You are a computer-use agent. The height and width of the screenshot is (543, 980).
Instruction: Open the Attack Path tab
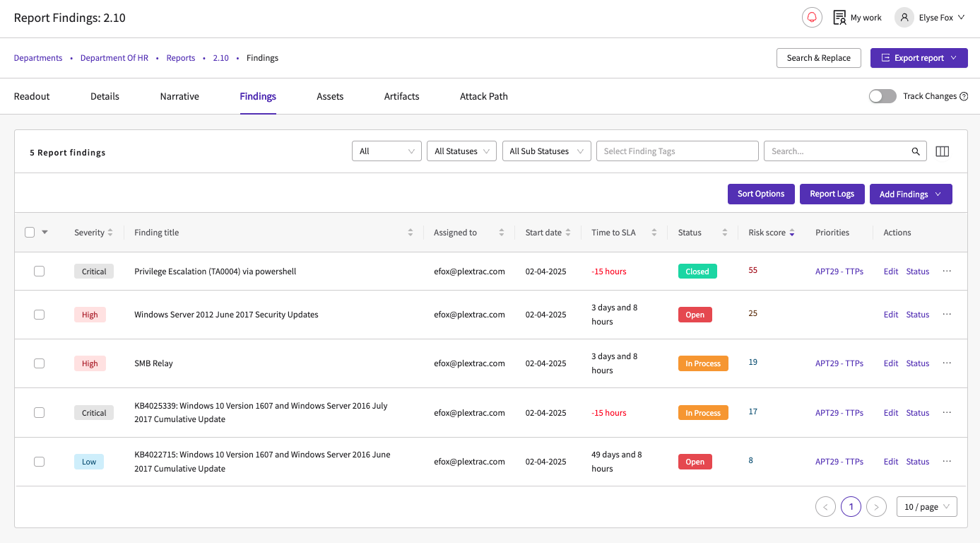click(x=484, y=96)
